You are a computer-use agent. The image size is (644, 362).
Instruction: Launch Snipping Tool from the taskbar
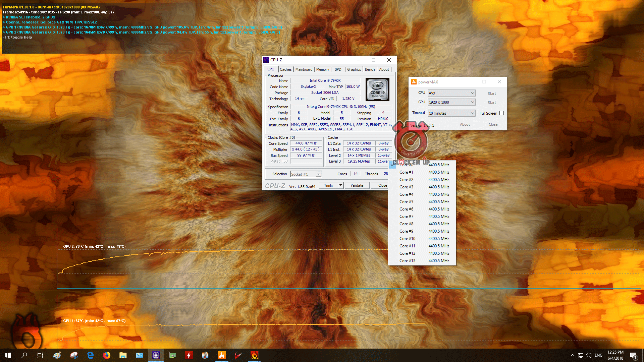tap(74, 355)
